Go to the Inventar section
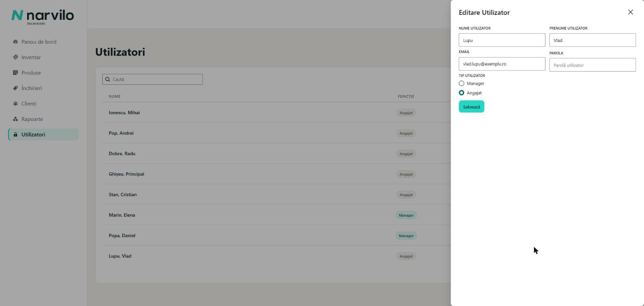 [x=43, y=57]
